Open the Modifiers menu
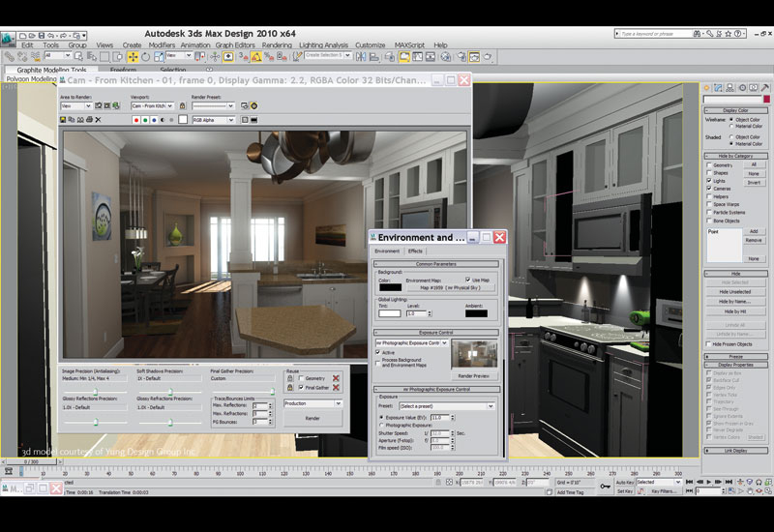Image resolution: width=774 pixels, height=532 pixels. 162,44
